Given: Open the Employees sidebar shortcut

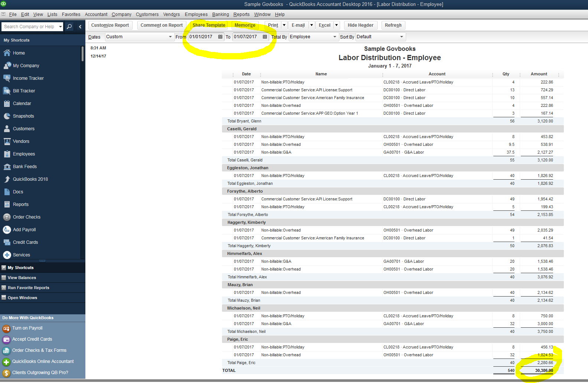Looking at the screenshot, I should point(24,154).
